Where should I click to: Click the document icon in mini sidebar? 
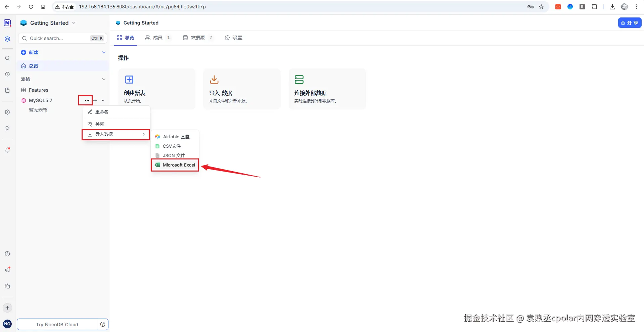coord(7,90)
